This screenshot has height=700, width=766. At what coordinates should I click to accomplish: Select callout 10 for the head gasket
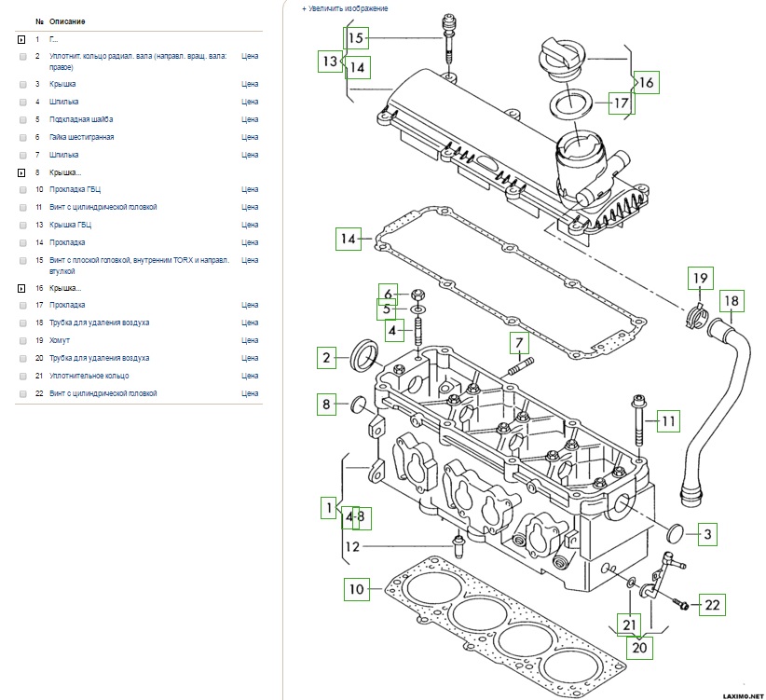point(356,588)
